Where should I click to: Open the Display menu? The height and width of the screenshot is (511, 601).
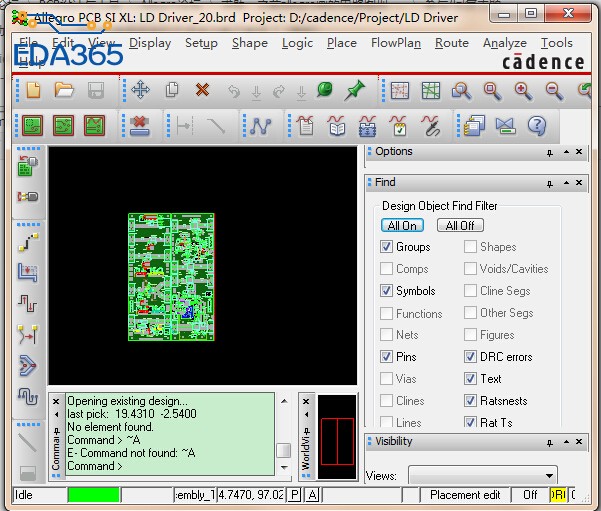click(x=150, y=43)
